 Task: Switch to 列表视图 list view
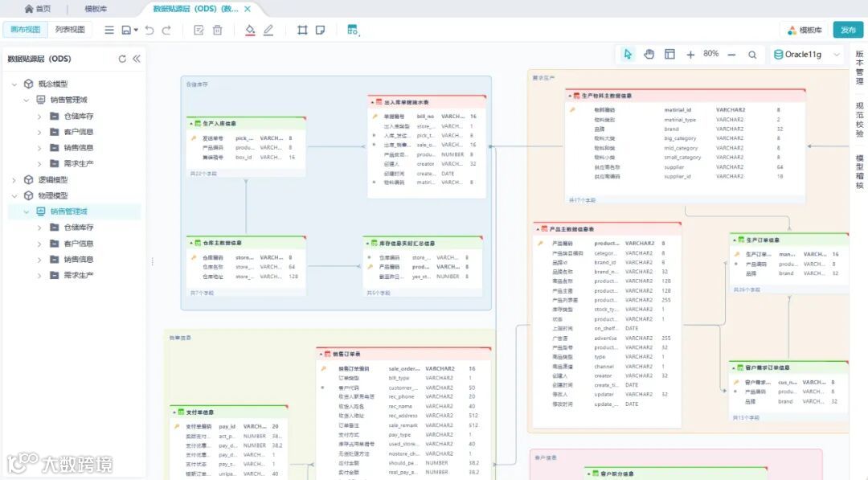pos(70,30)
